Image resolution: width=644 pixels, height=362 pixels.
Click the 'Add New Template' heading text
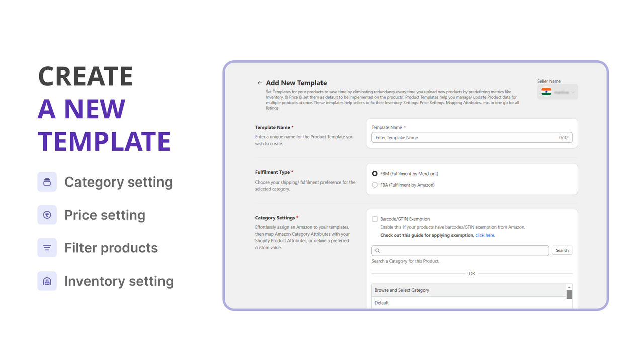296,83
